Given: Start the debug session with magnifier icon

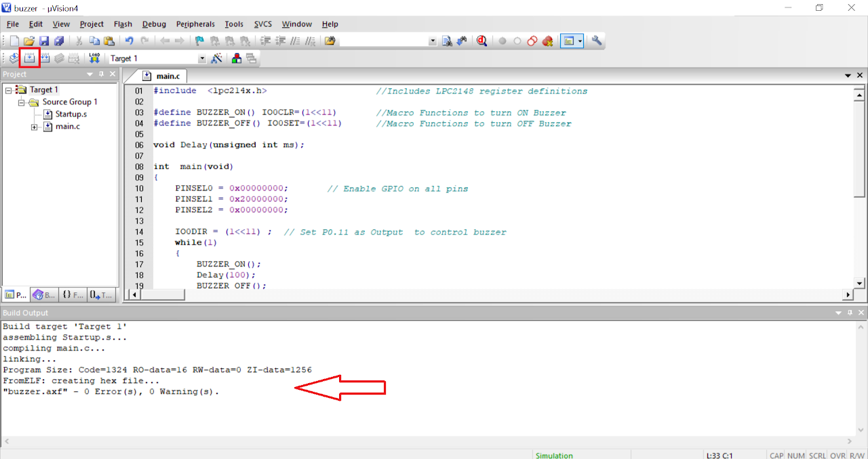Looking at the screenshot, I should tap(481, 41).
